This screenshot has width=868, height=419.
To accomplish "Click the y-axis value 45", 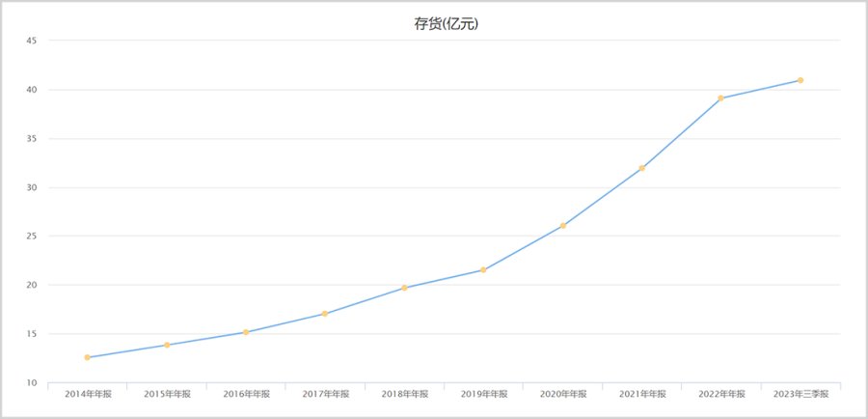I will coord(32,41).
